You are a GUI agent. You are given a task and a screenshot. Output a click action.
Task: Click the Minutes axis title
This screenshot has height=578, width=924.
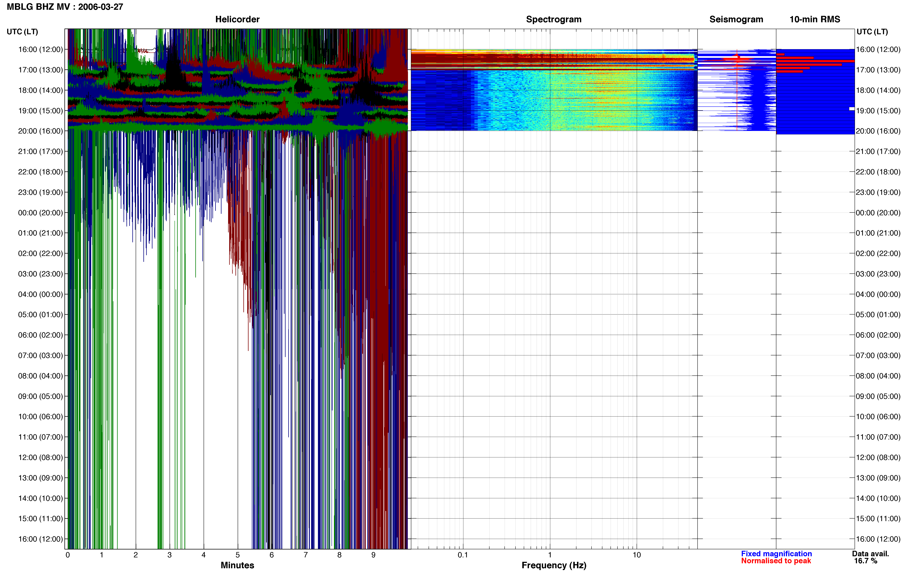point(237,565)
